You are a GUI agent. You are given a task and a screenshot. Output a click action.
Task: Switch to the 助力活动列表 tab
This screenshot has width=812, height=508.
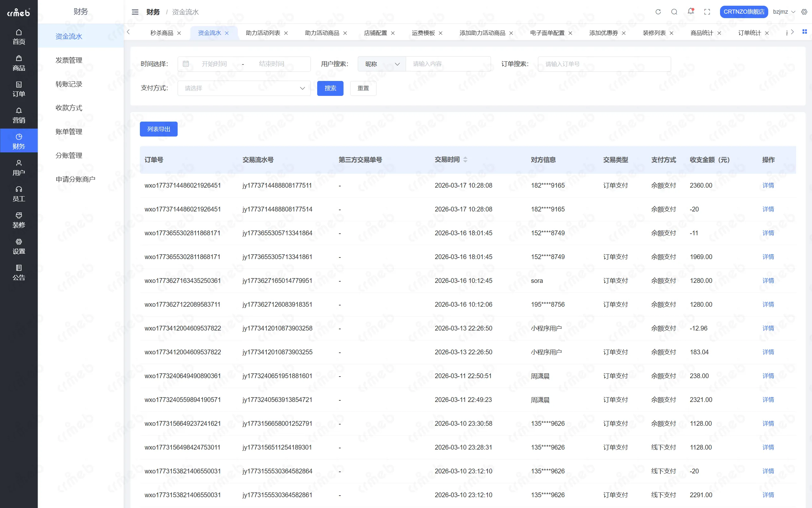point(263,33)
